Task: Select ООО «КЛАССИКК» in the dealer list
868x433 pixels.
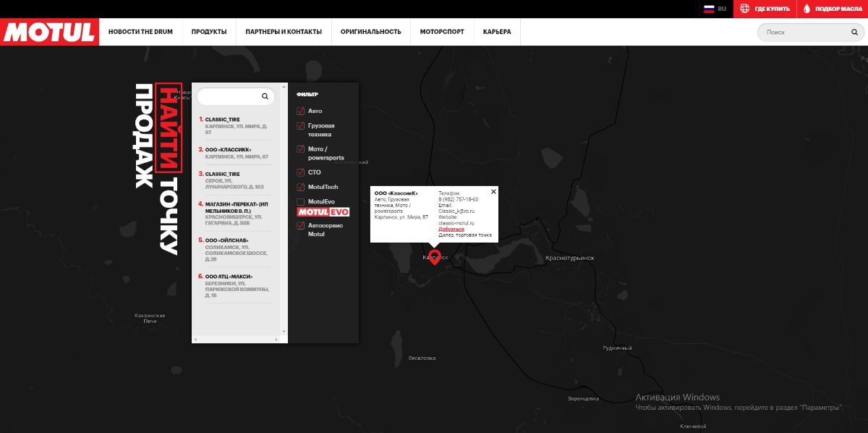Action: coord(234,153)
